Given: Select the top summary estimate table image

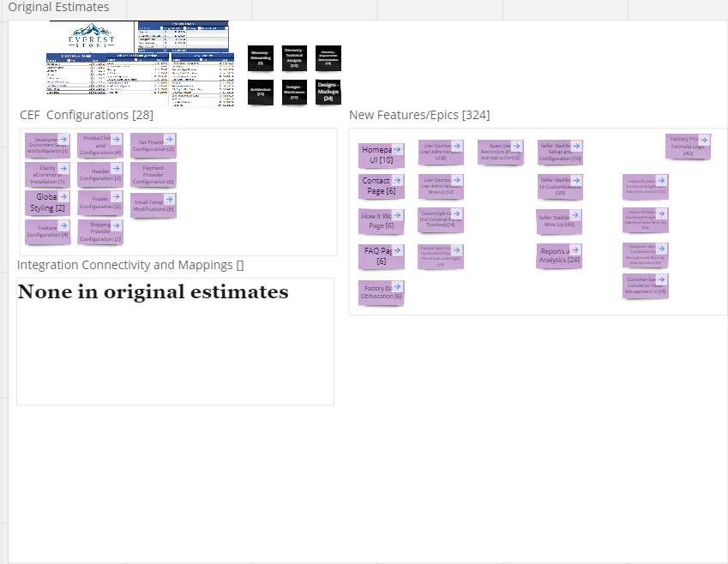Looking at the screenshot, I should pyautogui.click(x=184, y=36).
